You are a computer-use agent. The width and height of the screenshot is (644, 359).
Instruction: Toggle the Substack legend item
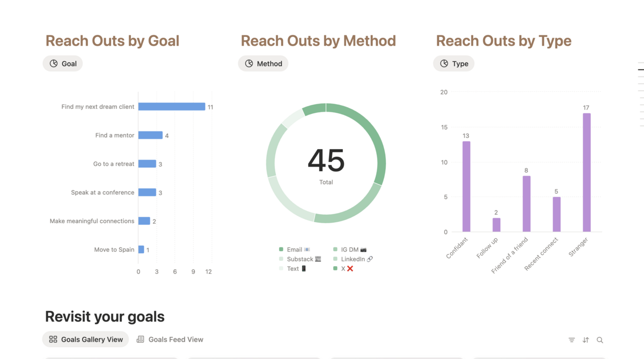(299, 259)
